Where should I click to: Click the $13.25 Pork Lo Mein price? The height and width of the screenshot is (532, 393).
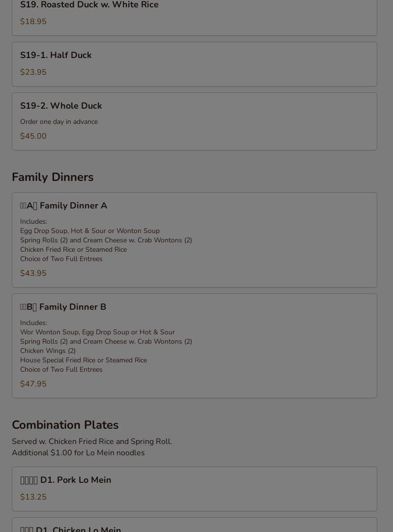point(33,497)
